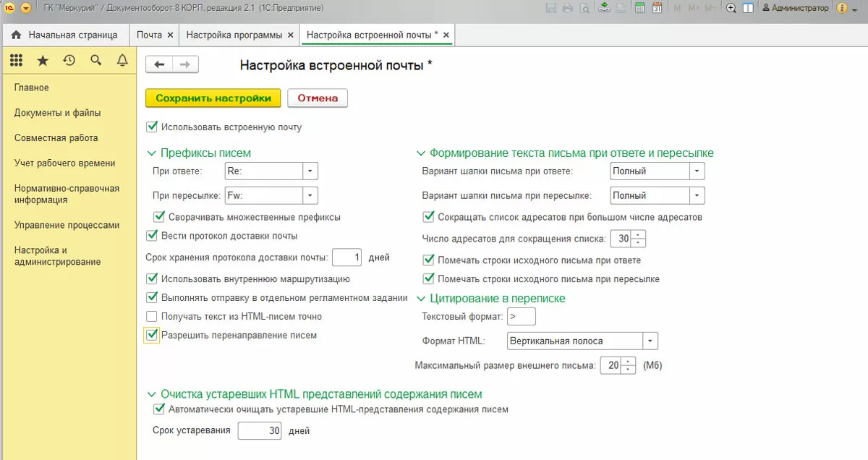Image resolution: width=868 pixels, height=460 pixels.
Task: Adjust Число адресатов stepper arrows
Action: 638,239
